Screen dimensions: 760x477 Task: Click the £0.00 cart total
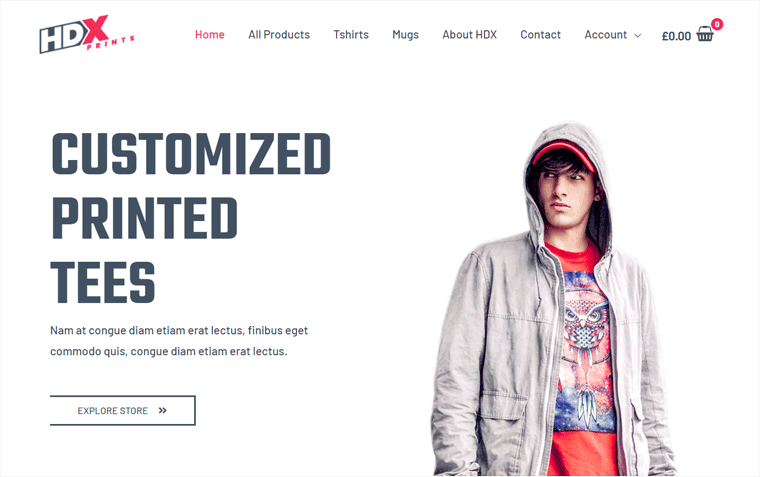point(676,36)
